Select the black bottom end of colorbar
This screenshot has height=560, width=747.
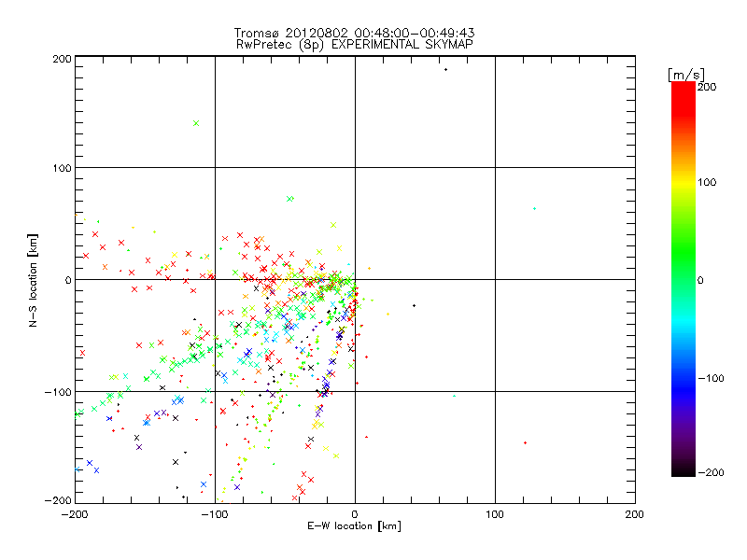coord(683,472)
